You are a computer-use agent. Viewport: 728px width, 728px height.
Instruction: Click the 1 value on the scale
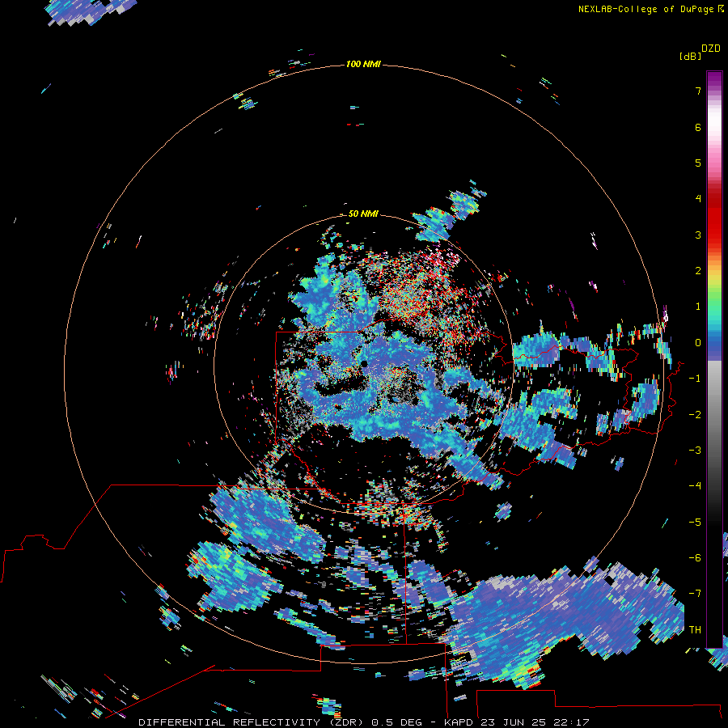(698, 307)
